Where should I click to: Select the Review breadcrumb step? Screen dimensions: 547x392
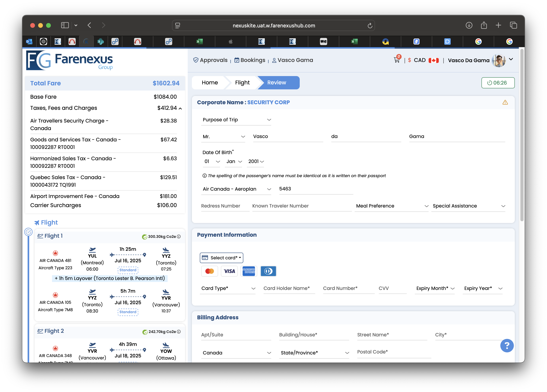coord(278,83)
